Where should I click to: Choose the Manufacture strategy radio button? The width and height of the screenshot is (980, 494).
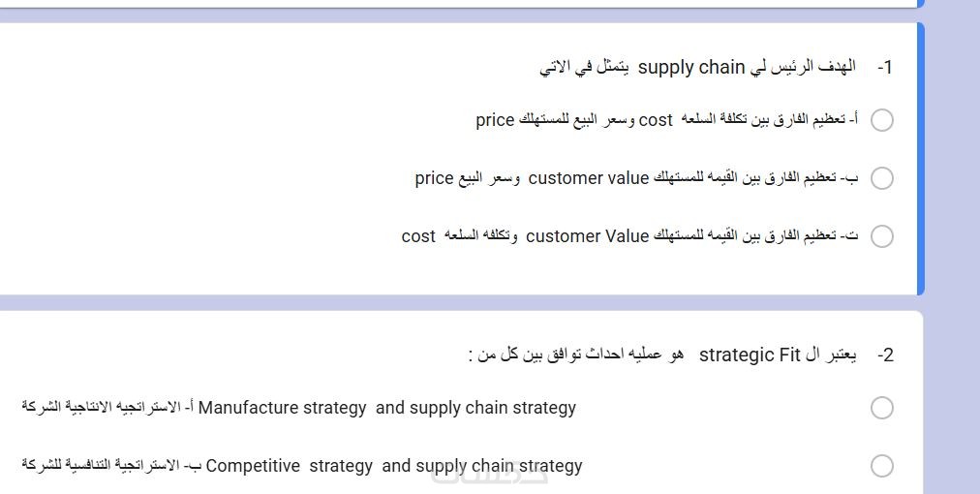(x=881, y=408)
